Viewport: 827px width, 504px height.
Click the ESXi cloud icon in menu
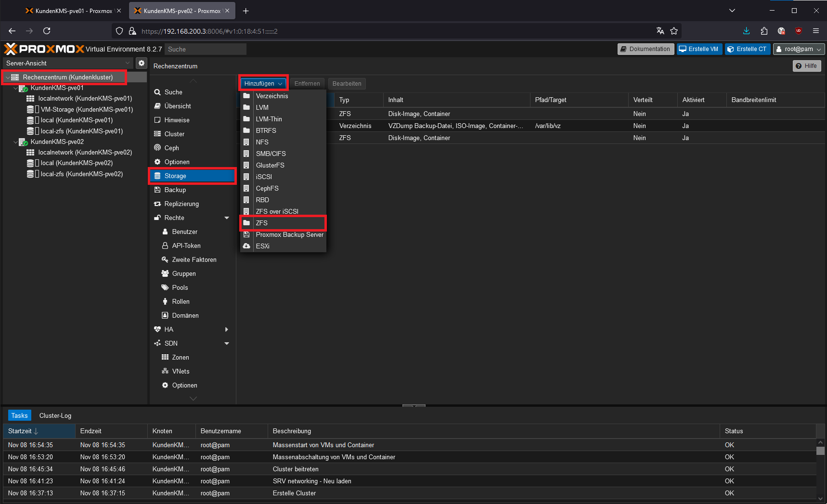click(246, 246)
